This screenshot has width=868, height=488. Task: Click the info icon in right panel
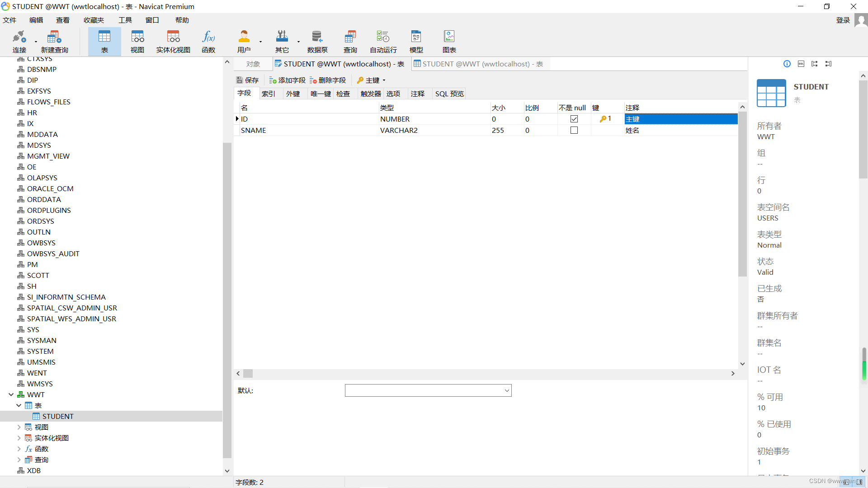pyautogui.click(x=787, y=64)
